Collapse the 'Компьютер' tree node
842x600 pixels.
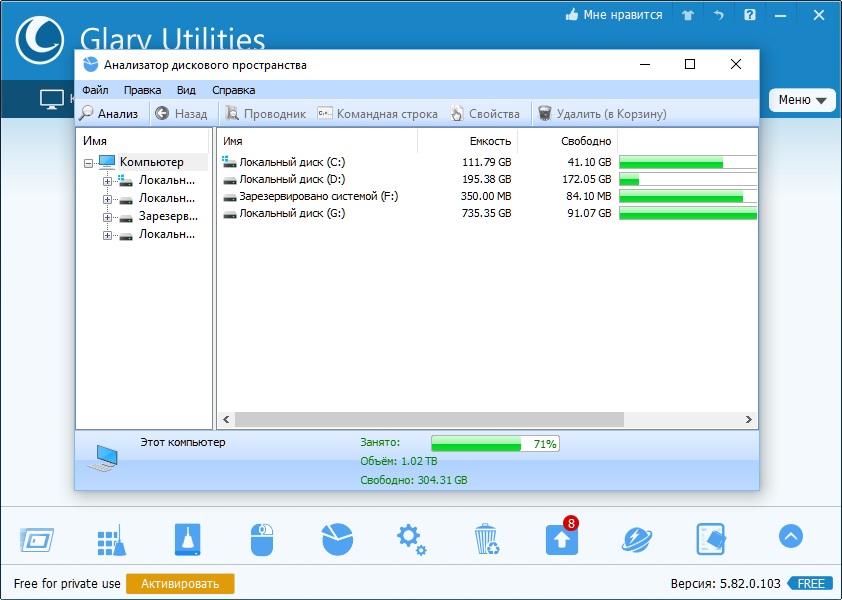pos(89,163)
